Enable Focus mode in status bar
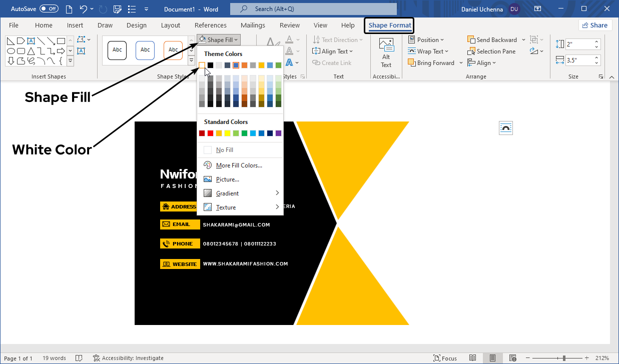 [445, 358]
